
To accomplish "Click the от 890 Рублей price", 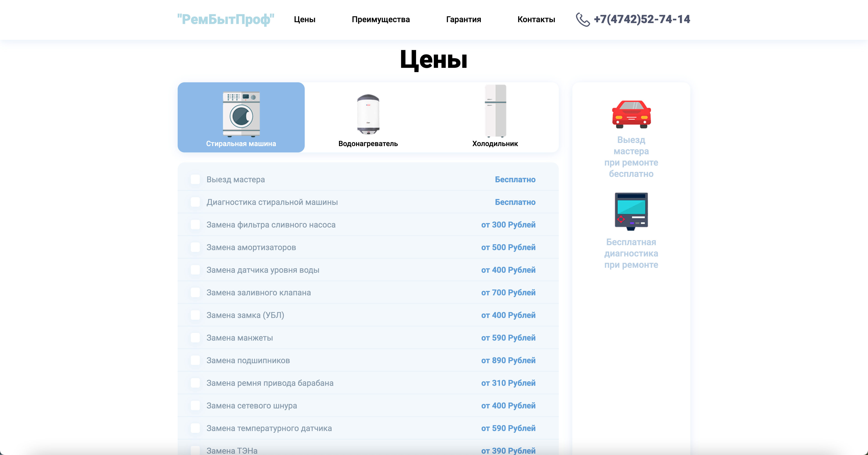I will (508, 360).
